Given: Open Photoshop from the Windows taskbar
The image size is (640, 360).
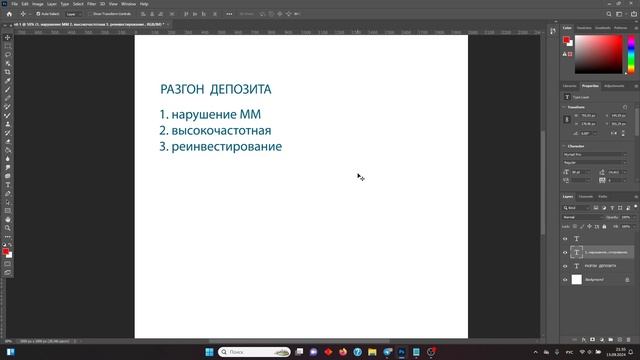Looking at the screenshot, I should coord(402,352).
